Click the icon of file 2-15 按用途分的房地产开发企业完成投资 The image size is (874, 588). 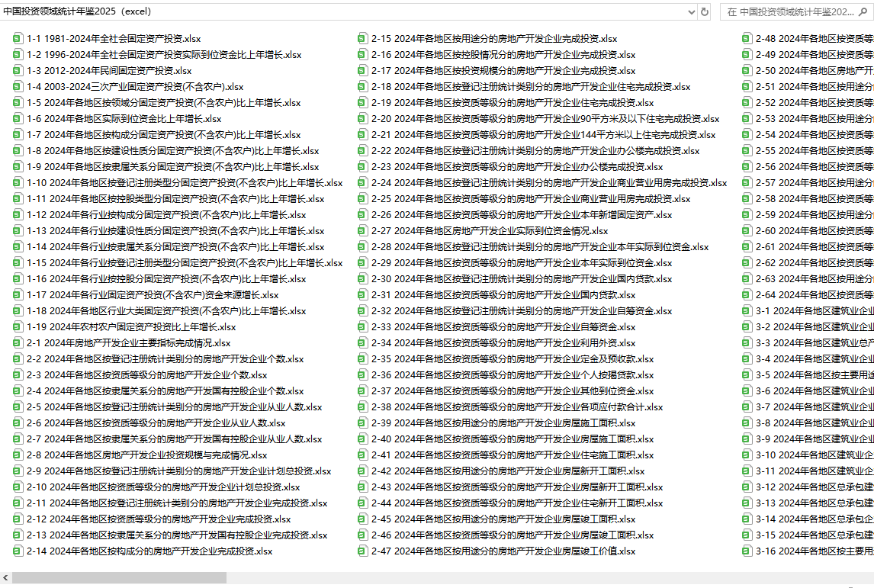coord(362,38)
